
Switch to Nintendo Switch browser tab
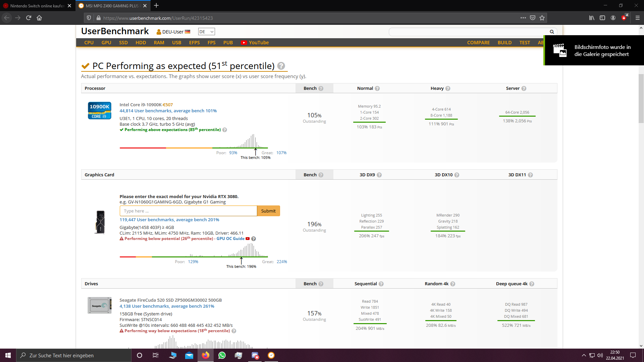[x=37, y=6]
